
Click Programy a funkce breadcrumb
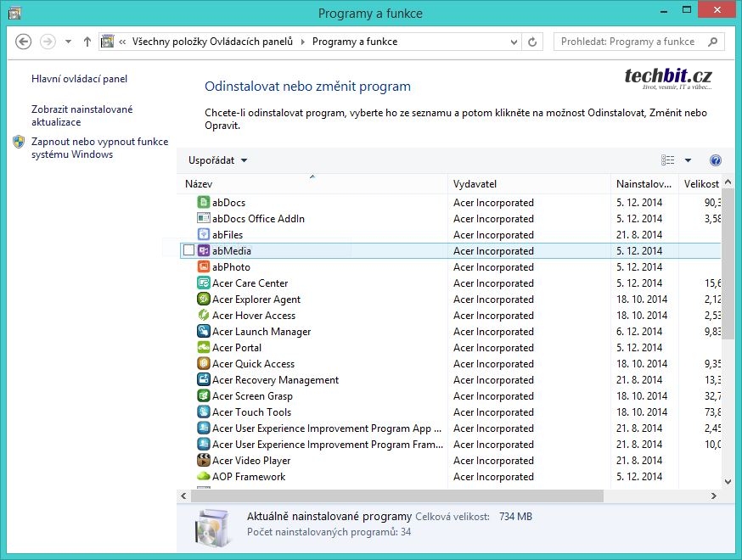pyautogui.click(x=355, y=42)
